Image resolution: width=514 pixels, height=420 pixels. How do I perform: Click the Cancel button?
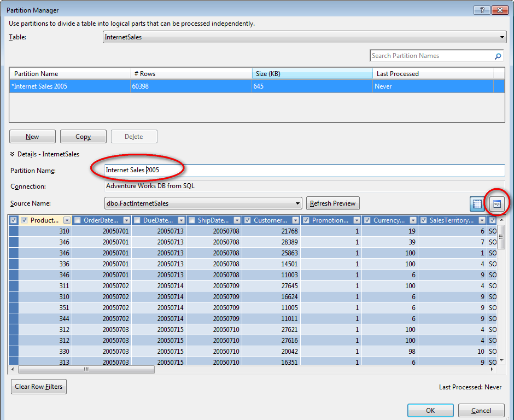pyautogui.click(x=481, y=411)
